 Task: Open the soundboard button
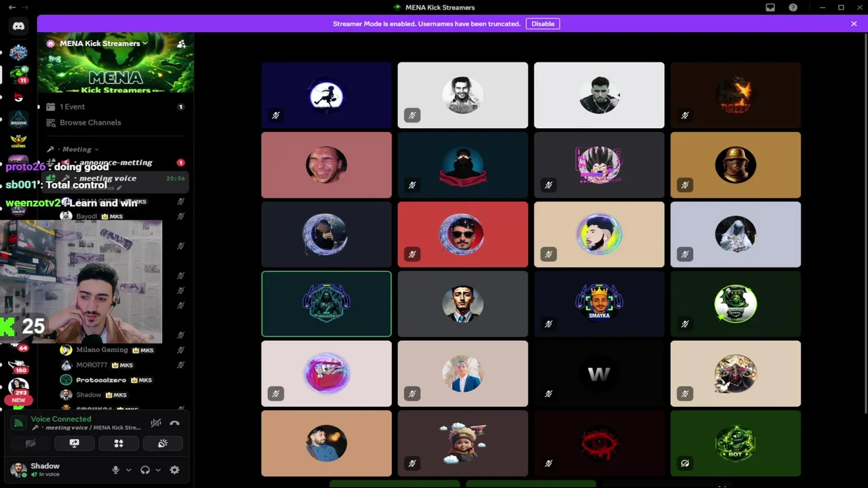pos(163,443)
